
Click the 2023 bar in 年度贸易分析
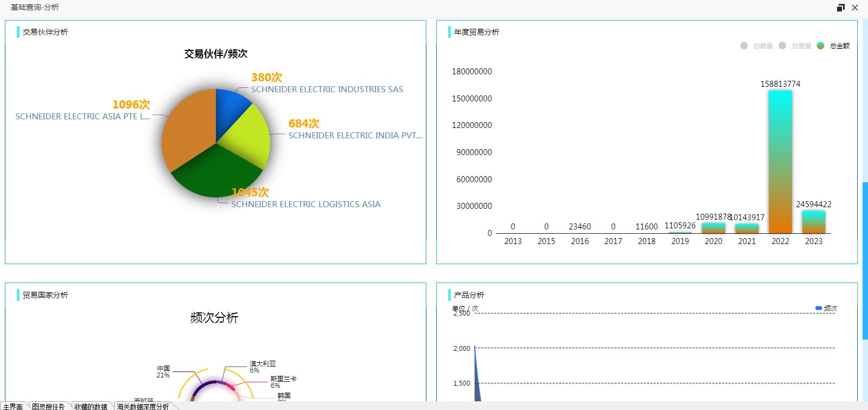pos(814,222)
